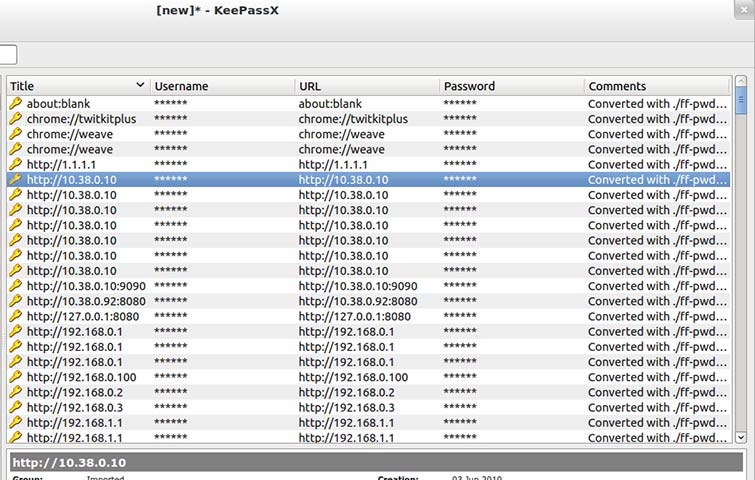The height and width of the screenshot is (480, 755).
Task: Click the key icon in the highlighted row
Action: pos(15,180)
